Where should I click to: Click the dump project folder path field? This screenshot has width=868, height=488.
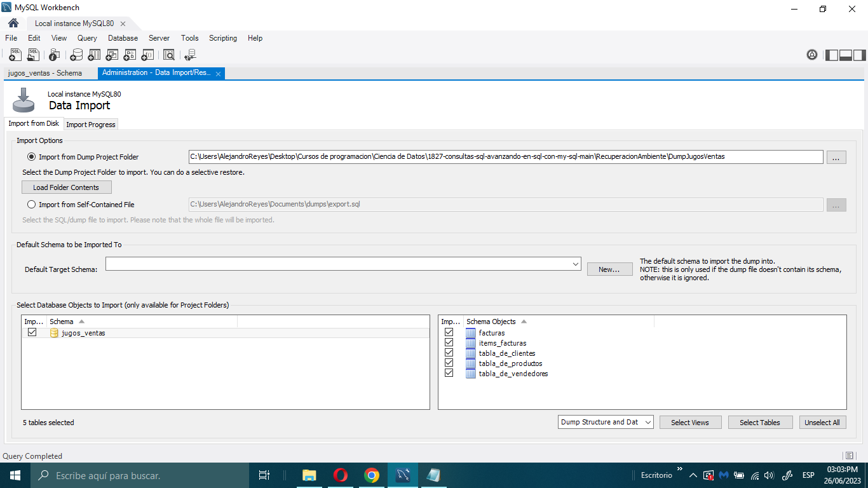pyautogui.click(x=506, y=156)
